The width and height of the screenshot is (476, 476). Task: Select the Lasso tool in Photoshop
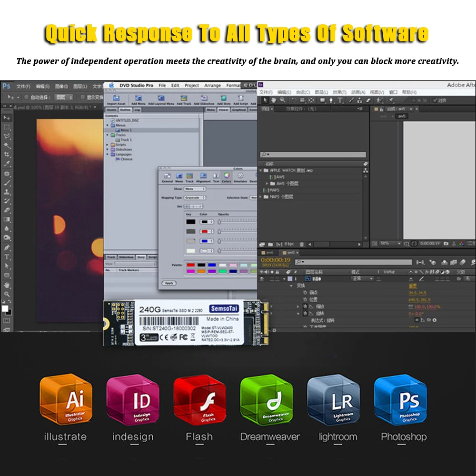click(x=7, y=136)
